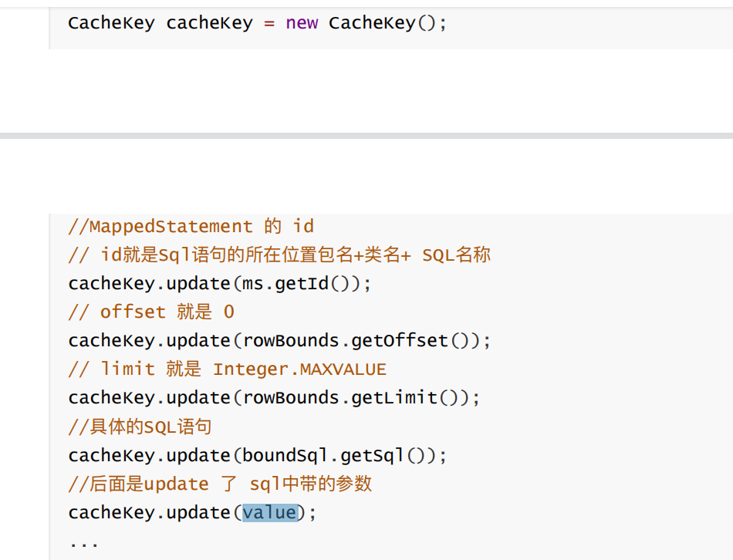Click the '...' ellipsis line at the bottom
Viewport: 733px width, 560px height.
tap(83, 544)
